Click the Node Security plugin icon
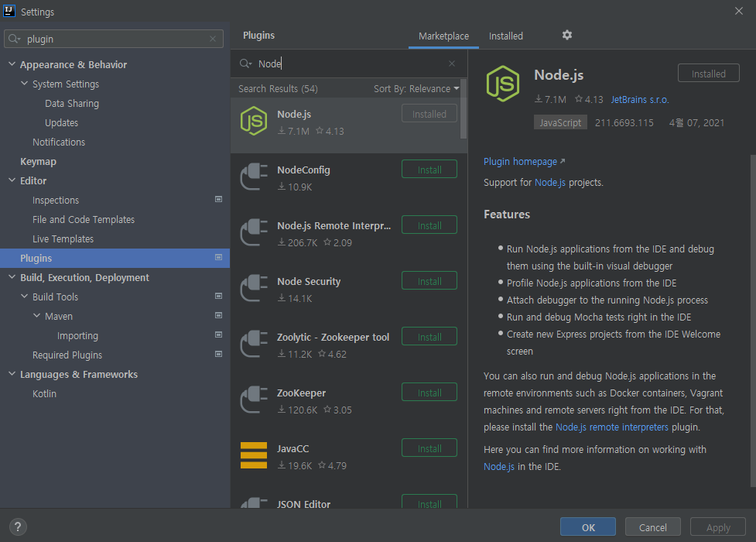Viewport: 756px width, 542px height. [254, 288]
